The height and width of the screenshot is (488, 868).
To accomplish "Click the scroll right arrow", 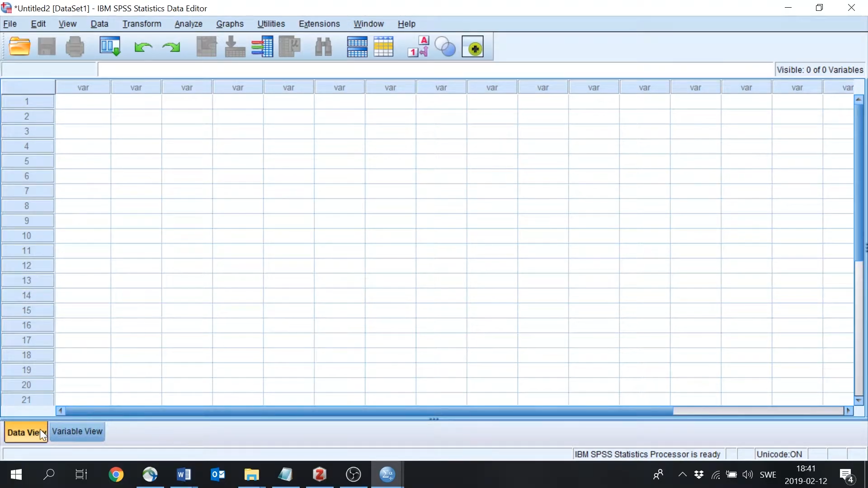I will 849,411.
